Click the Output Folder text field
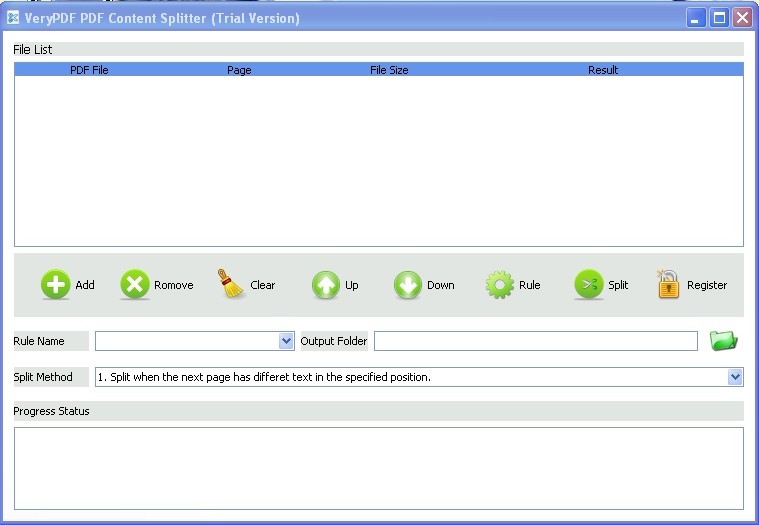The image size is (759, 525). [x=536, y=341]
